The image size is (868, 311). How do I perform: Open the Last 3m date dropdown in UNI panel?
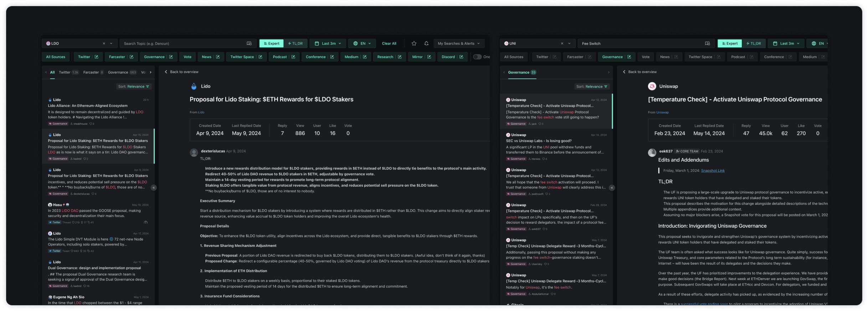pyautogui.click(x=786, y=43)
